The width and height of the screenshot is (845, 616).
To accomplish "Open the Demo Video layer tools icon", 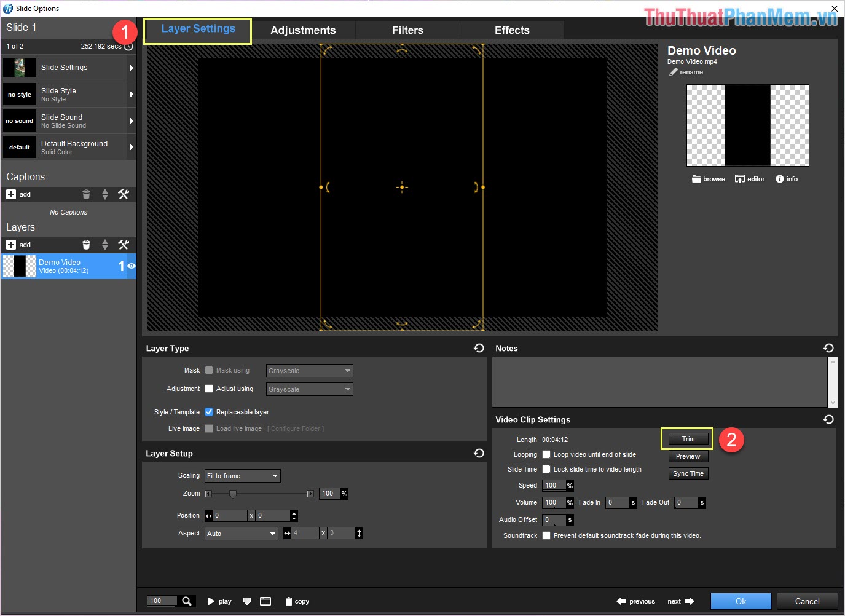I will (124, 245).
